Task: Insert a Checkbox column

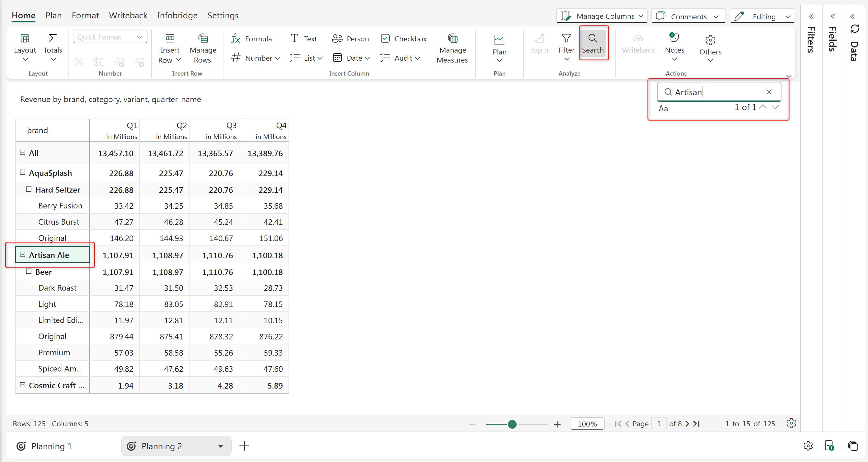Action: [x=403, y=39]
